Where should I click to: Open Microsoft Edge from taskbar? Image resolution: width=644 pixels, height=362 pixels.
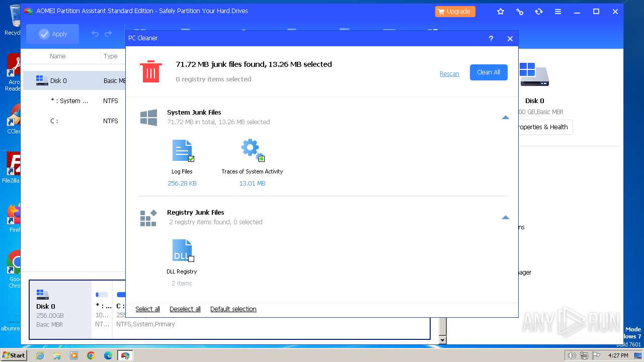pos(108,355)
